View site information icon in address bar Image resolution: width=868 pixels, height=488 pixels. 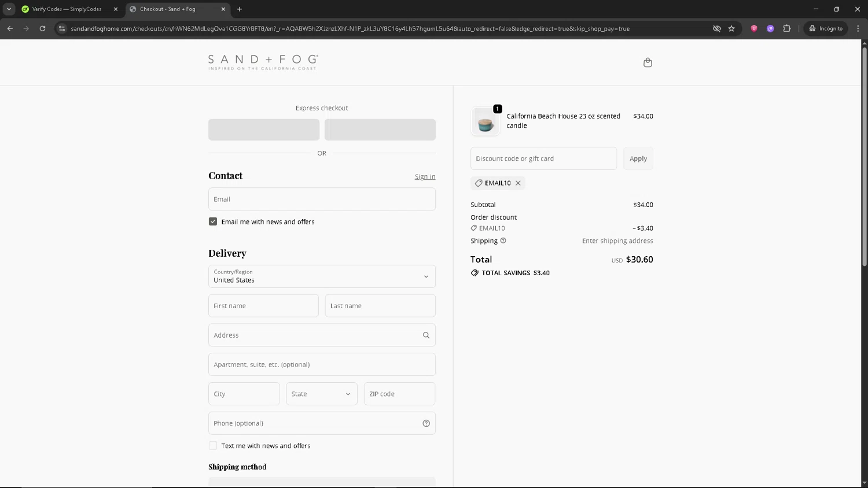[62, 28]
